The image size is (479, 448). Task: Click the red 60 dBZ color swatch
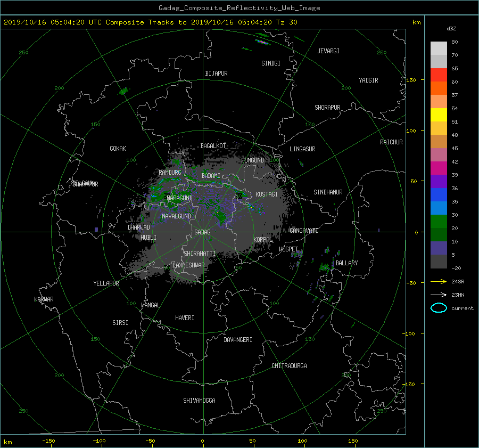pyautogui.click(x=439, y=75)
